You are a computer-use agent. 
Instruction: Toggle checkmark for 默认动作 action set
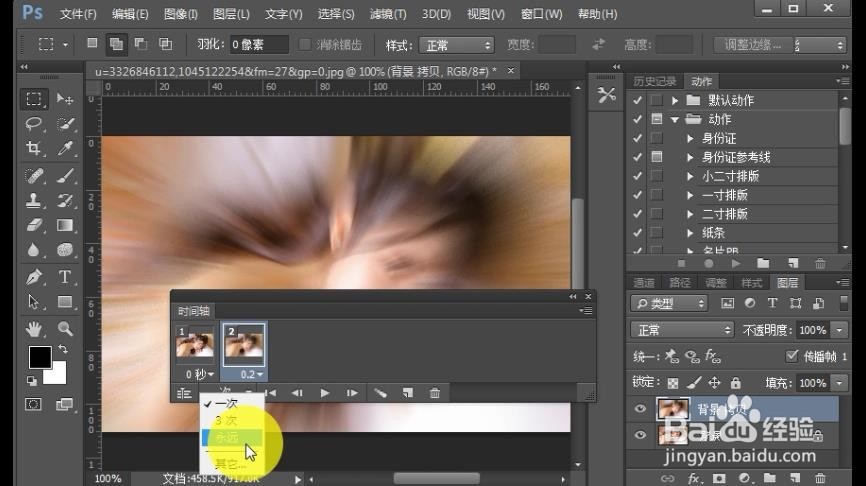[x=637, y=101]
